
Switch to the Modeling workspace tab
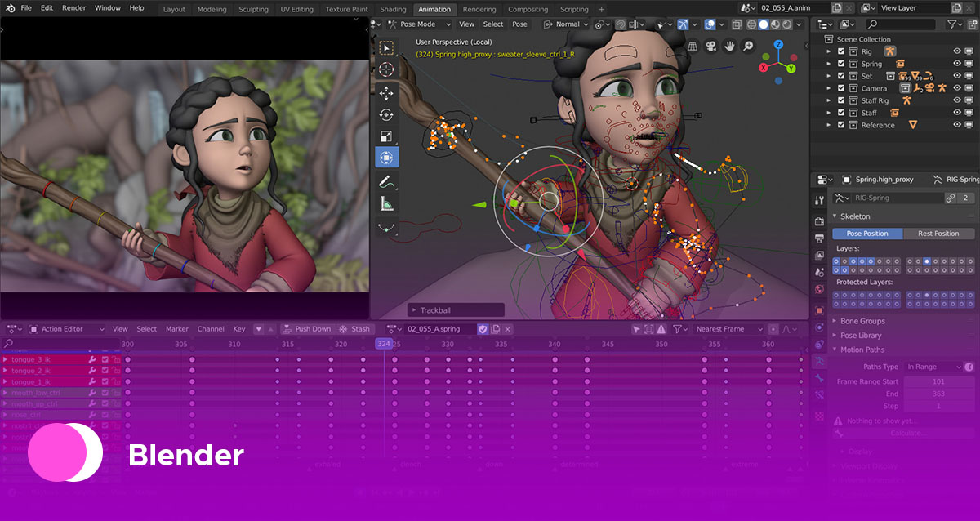point(212,9)
